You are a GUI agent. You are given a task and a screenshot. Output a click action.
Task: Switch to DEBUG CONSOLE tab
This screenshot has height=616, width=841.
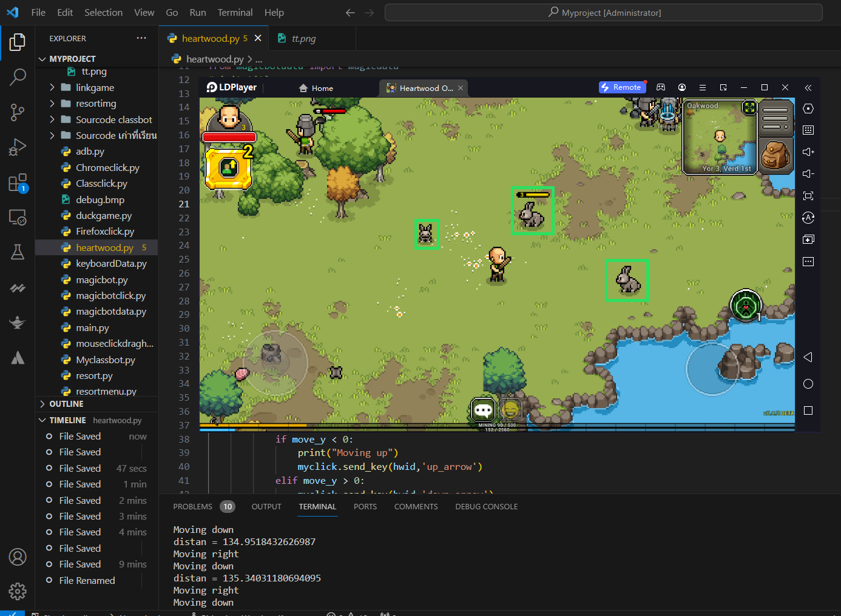click(487, 506)
